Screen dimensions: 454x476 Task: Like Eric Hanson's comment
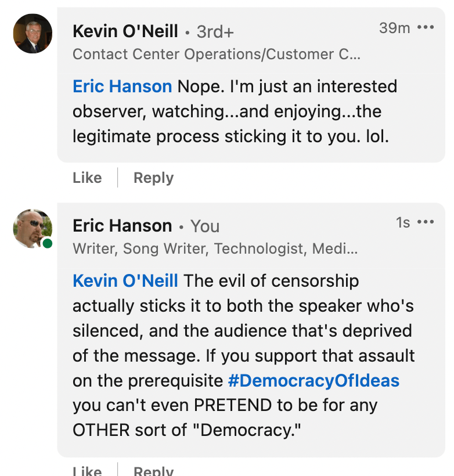[87, 470]
